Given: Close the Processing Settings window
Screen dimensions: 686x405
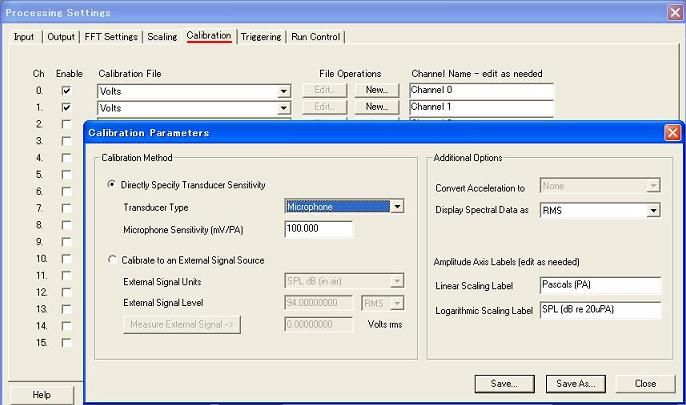Looking at the screenshot, I should click(x=673, y=12).
